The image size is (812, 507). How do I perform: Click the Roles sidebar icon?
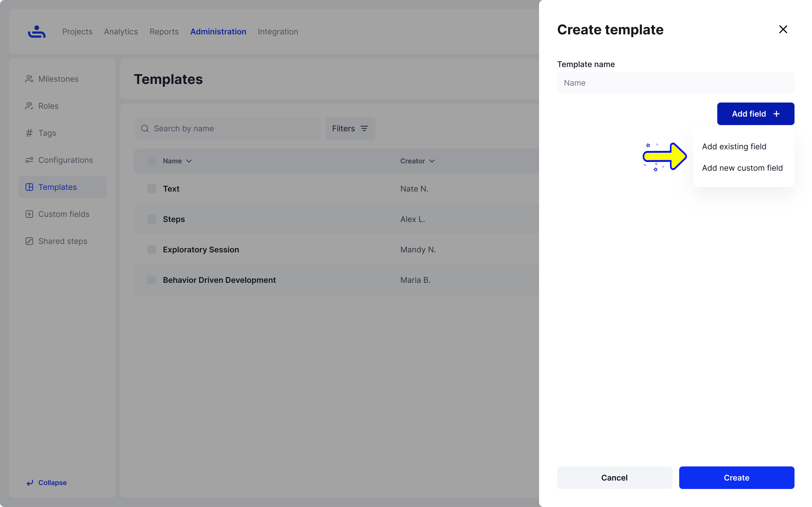point(29,106)
